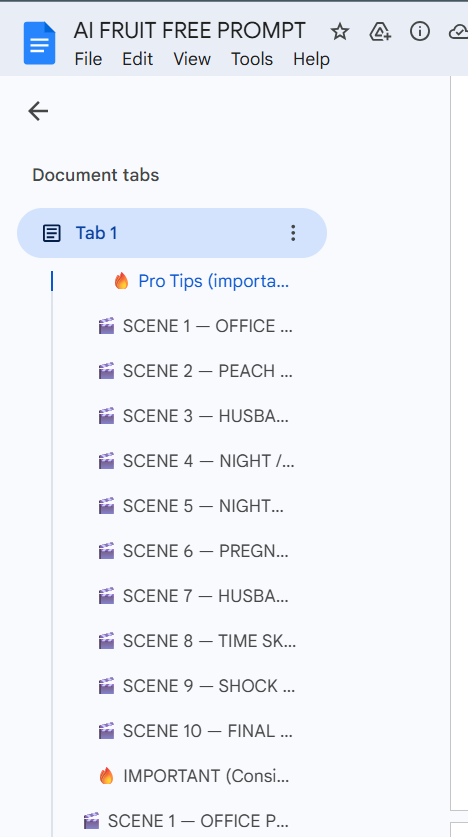The width and height of the screenshot is (468, 837).
Task: Select Tab 1 in document tabs
Action: click(x=172, y=233)
